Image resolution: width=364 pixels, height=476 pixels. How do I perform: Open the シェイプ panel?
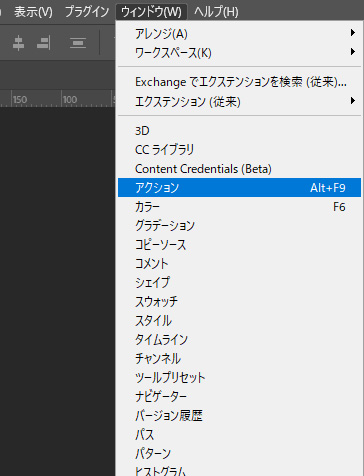click(239, 283)
